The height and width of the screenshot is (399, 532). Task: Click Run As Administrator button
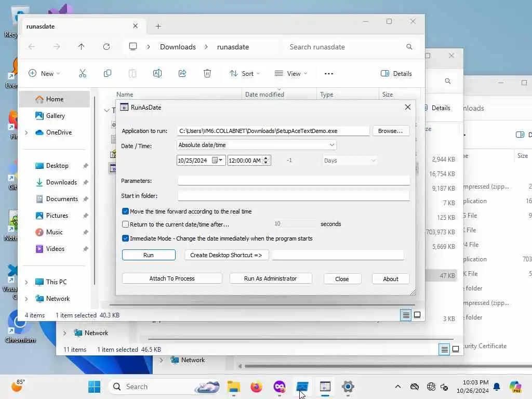tap(271, 278)
